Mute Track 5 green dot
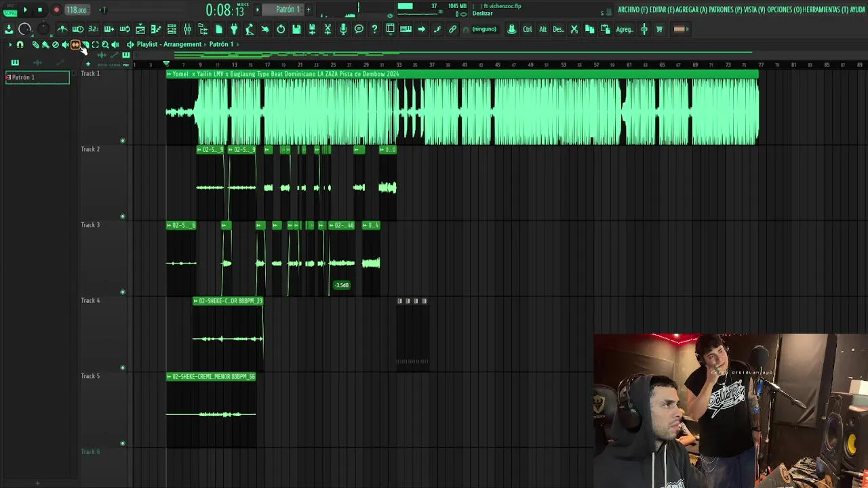The width and height of the screenshot is (868, 488). tap(123, 443)
